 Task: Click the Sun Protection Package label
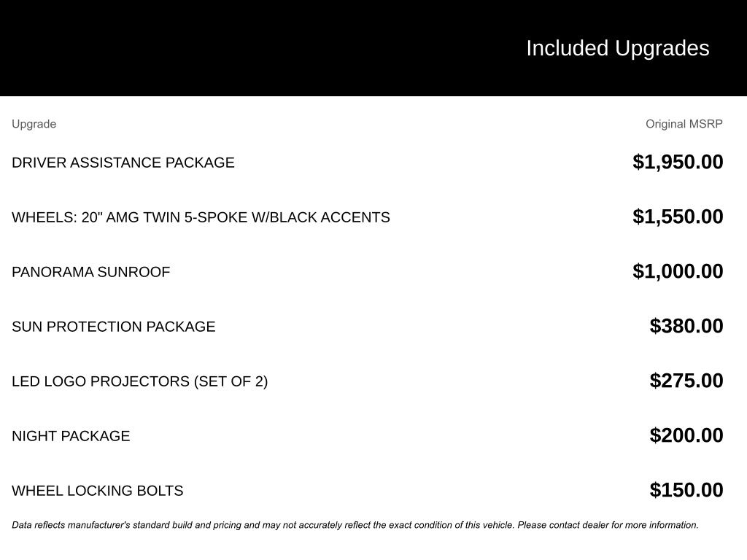(x=113, y=327)
